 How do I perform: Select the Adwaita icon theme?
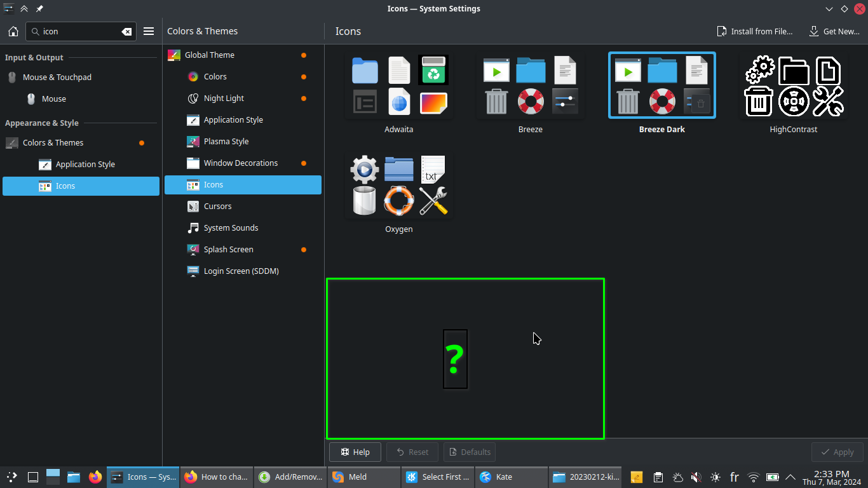(399, 93)
